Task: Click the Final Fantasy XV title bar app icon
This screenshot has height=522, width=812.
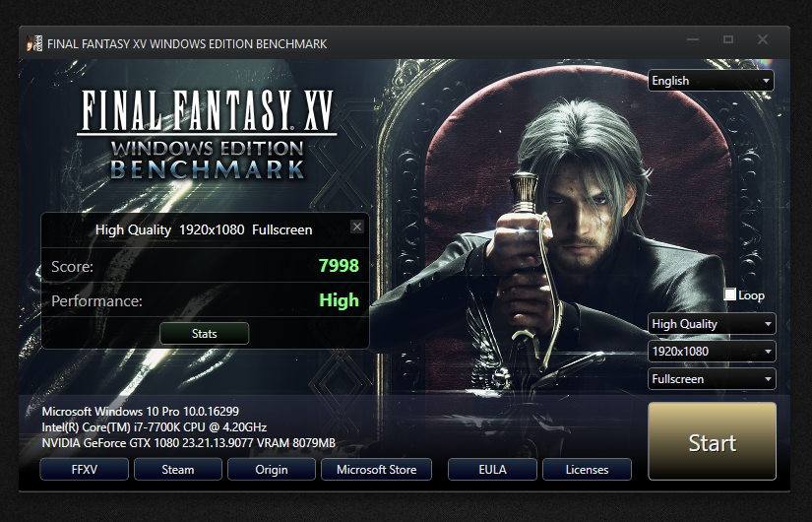Action: click(34, 43)
